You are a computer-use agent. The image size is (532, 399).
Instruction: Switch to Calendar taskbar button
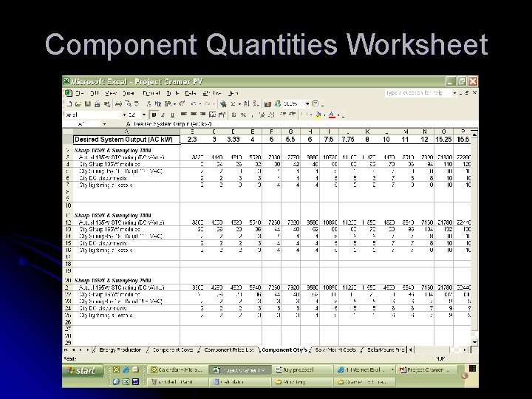coord(177,370)
